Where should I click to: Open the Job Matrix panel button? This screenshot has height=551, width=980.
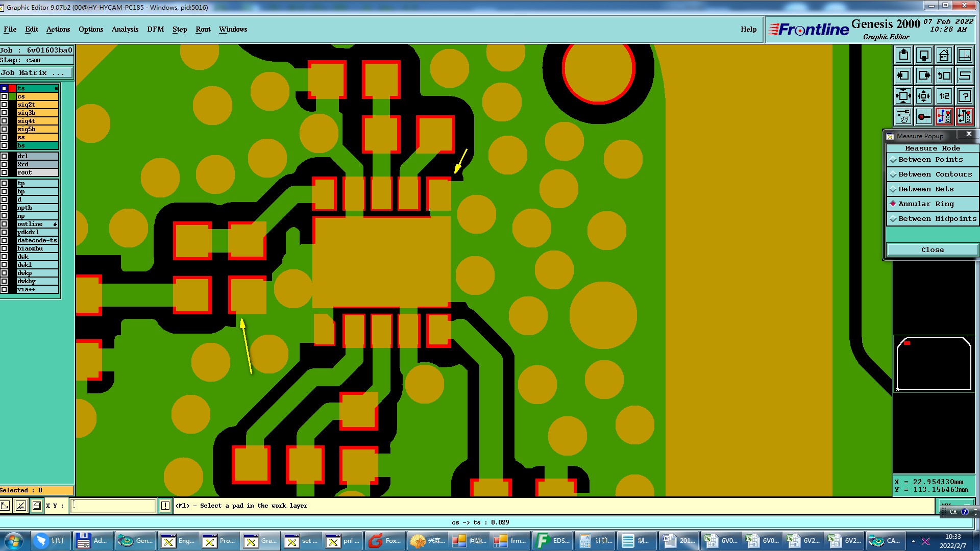tap(36, 73)
